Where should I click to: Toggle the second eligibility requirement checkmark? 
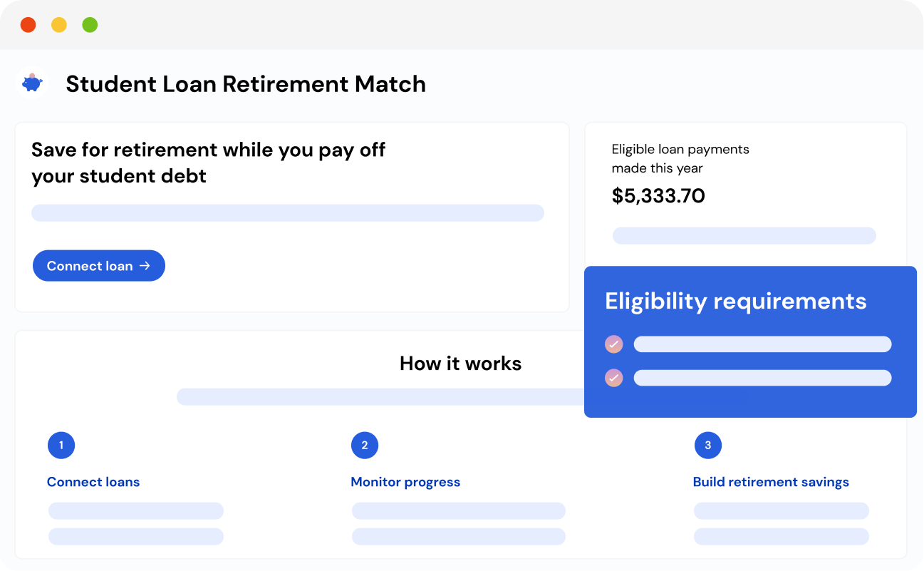pyautogui.click(x=614, y=378)
